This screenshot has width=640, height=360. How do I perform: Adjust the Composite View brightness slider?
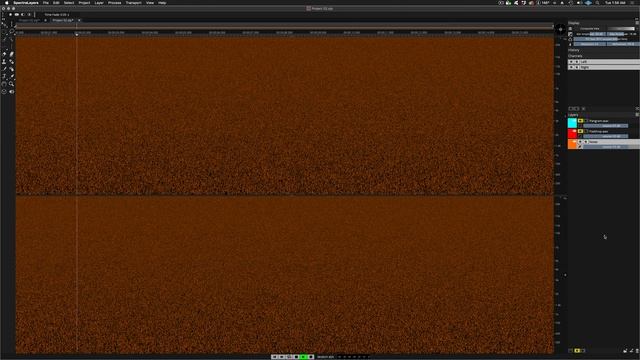click(x=621, y=29)
